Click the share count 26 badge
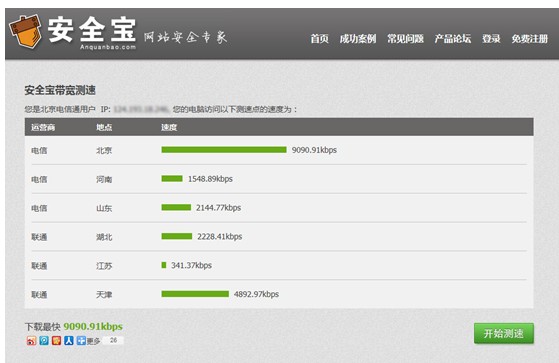 coord(113,340)
